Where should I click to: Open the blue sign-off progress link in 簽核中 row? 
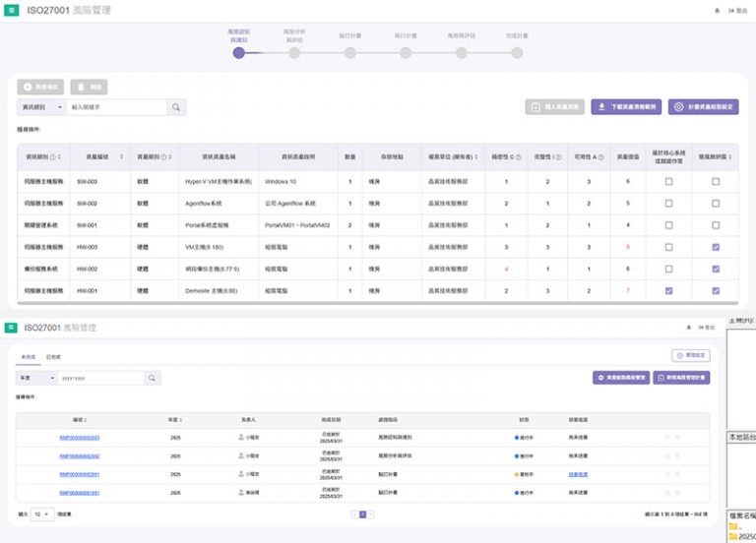coord(578,474)
